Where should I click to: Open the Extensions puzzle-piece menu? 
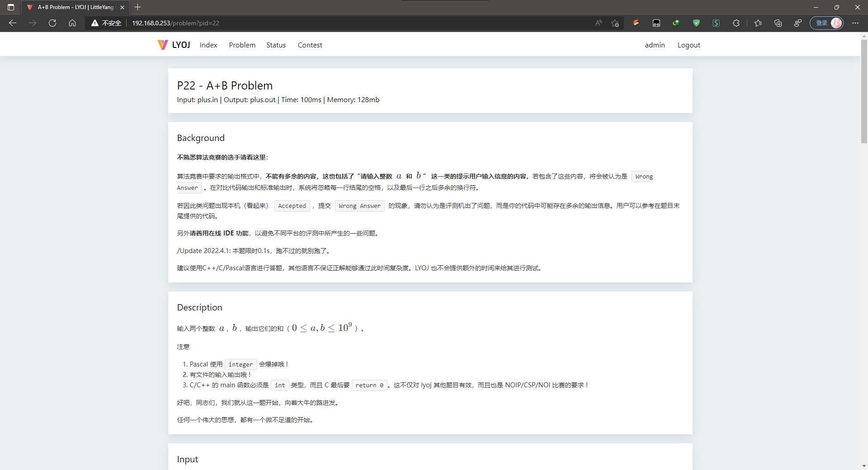(x=736, y=23)
